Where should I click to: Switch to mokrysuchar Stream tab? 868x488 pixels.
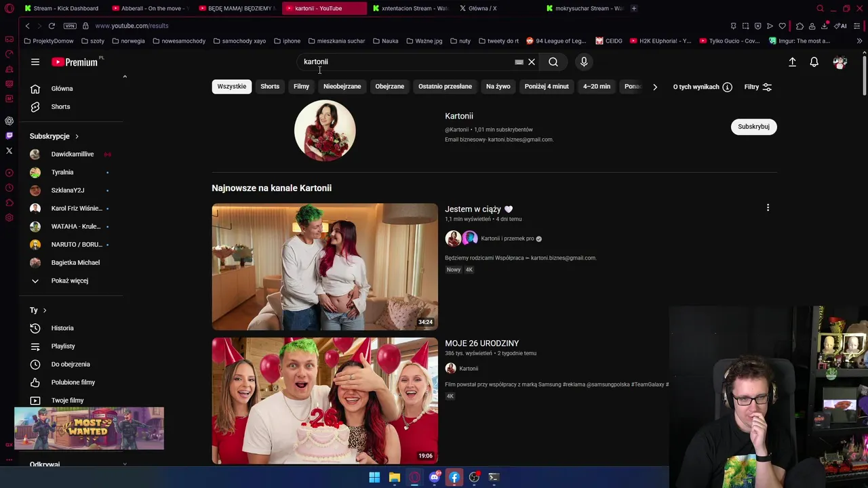(584, 8)
